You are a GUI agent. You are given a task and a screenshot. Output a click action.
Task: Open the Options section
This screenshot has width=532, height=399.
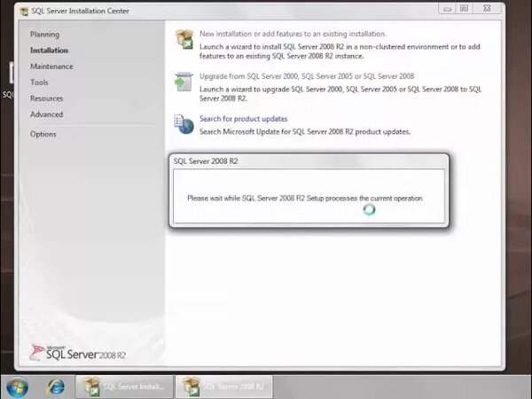coord(43,134)
